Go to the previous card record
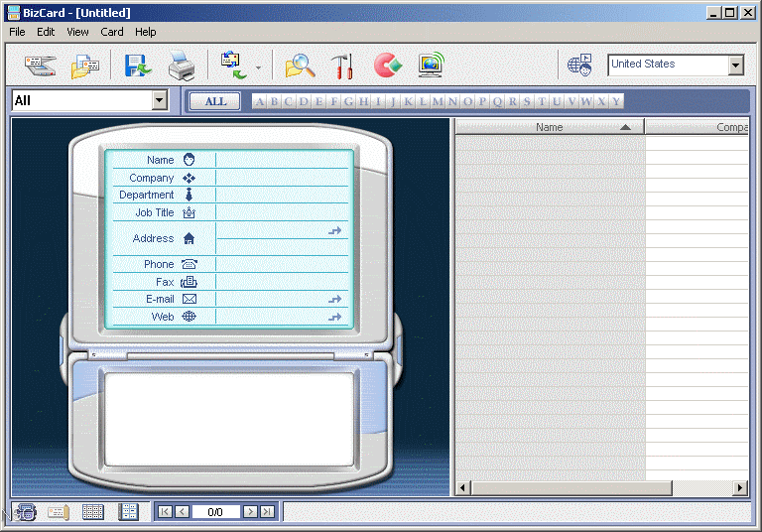This screenshot has height=532, width=762. point(183,511)
